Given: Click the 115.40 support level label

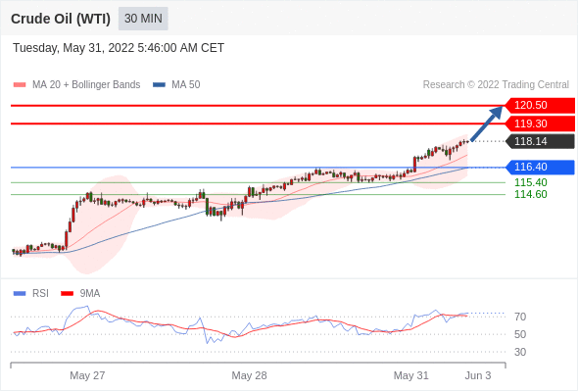Looking at the screenshot, I should (530, 182).
